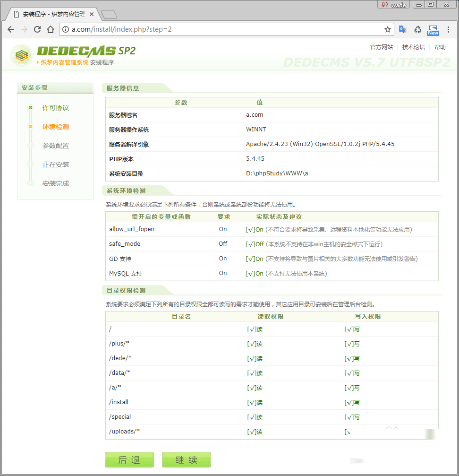The width and height of the screenshot is (459, 476).
Task: Open the Chrome home page icon
Action: pyautogui.click(x=52, y=29)
